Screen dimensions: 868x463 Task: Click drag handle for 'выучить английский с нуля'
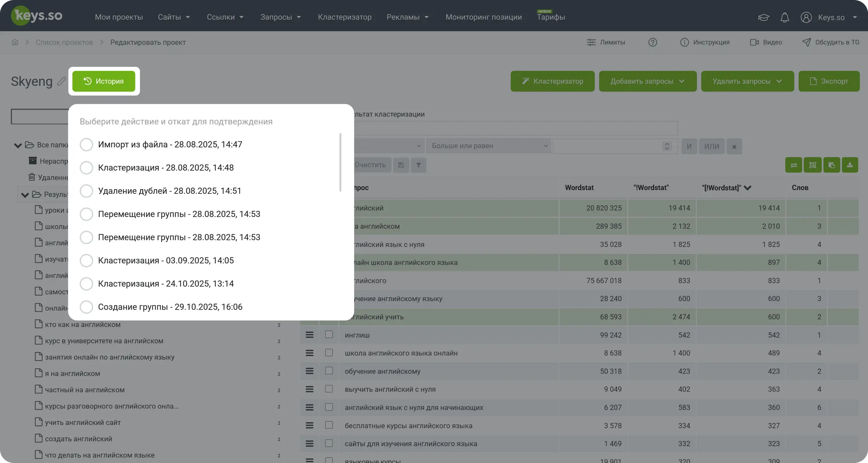(310, 389)
